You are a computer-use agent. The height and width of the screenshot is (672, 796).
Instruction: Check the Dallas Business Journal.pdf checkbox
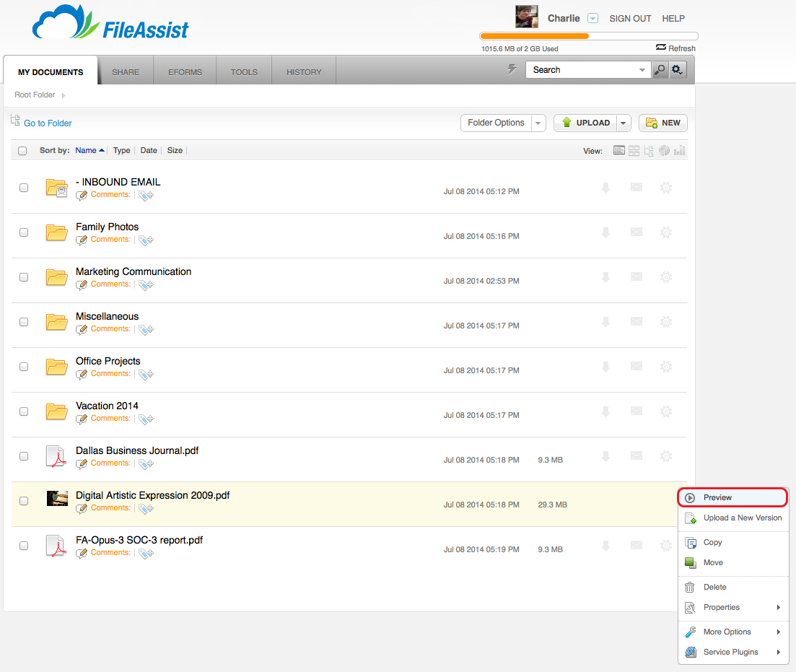click(x=24, y=455)
